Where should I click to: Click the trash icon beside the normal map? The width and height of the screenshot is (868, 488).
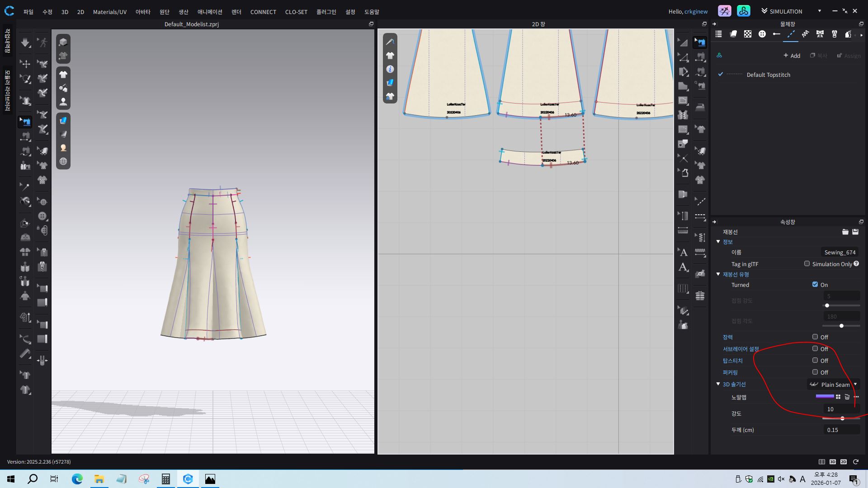[847, 397]
